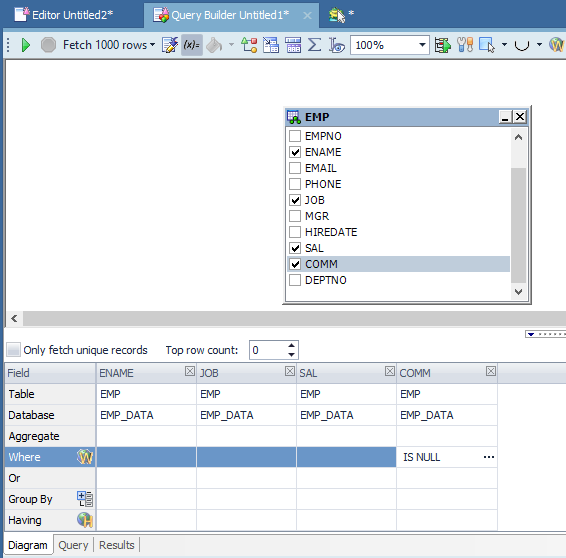This screenshot has width=566, height=558.
Task: Click the Where row globe W icon
Action: pyautogui.click(x=85, y=457)
